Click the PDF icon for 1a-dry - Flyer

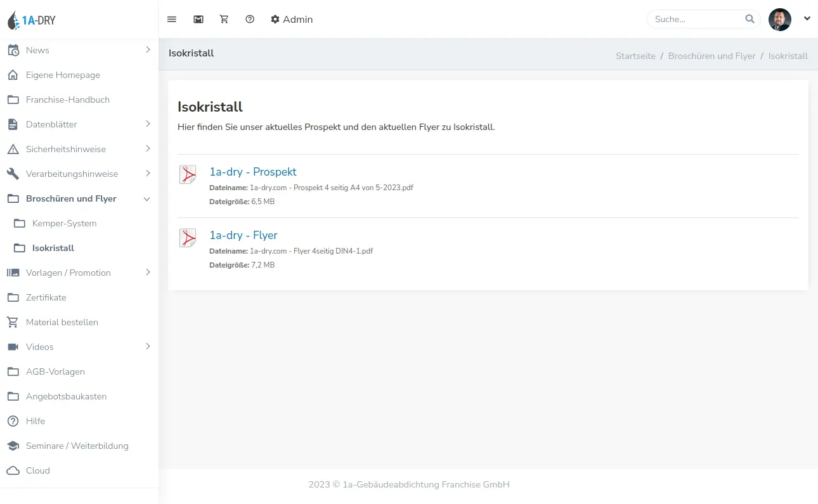coord(188,238)
